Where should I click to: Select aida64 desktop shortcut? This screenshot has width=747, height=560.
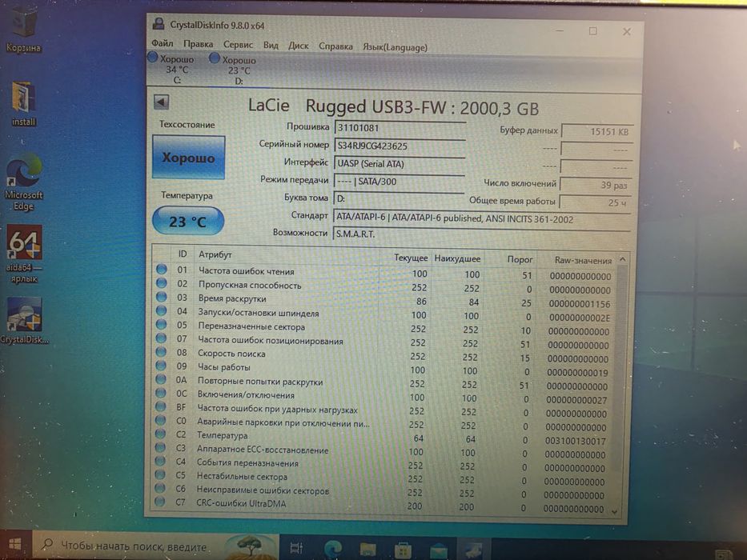pyautogui.click(x=24, y=254)
